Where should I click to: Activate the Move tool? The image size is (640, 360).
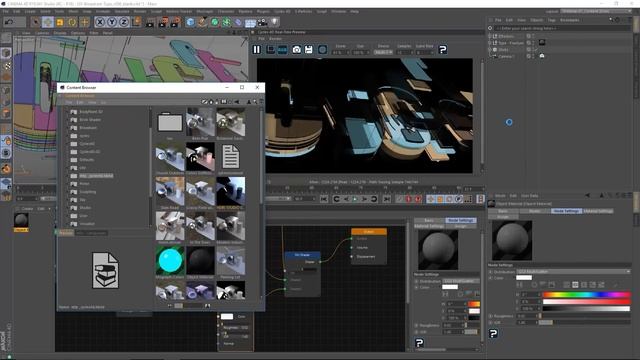click(48, 22)
